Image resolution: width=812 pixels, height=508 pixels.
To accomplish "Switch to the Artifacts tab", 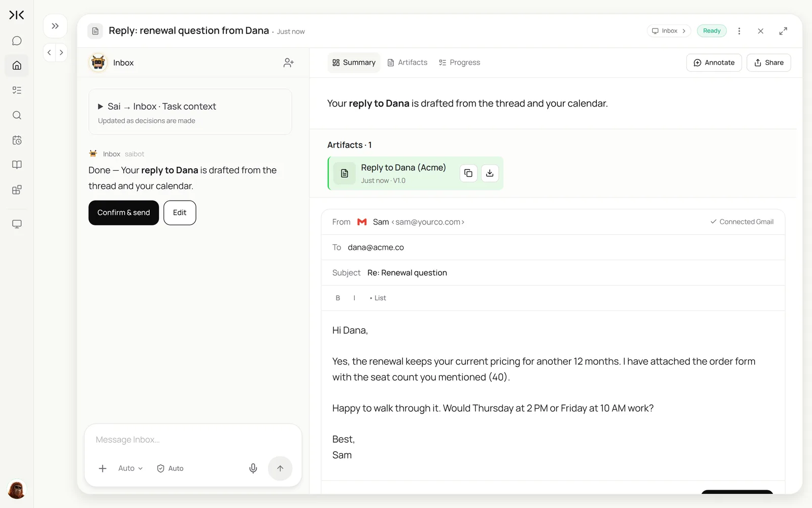I will pos(408,62).
